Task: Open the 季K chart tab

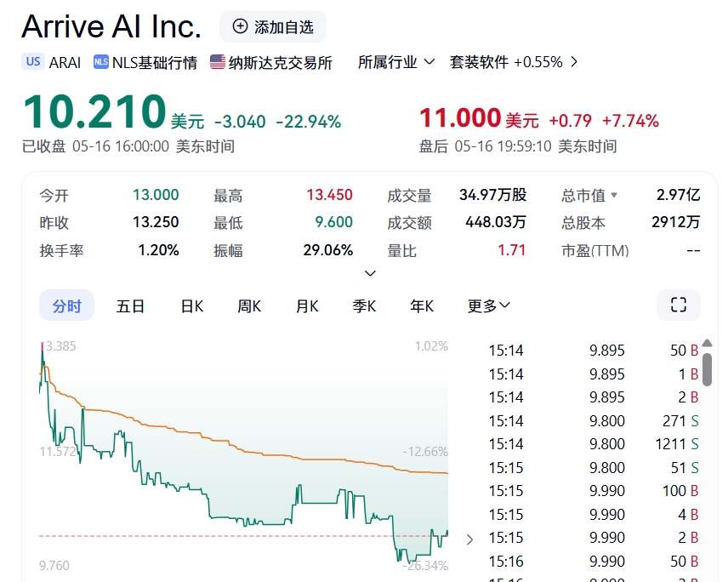Action: (365, 305)
